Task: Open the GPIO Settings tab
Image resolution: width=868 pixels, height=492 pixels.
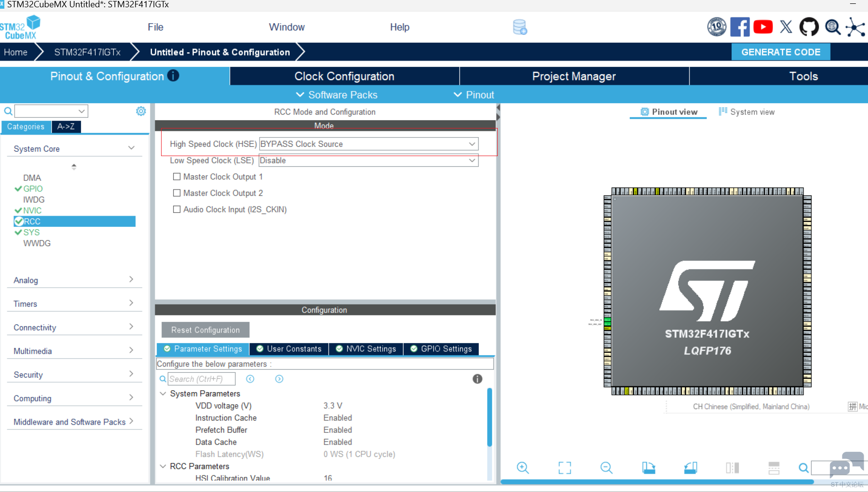Action: (x=441, y=349)
